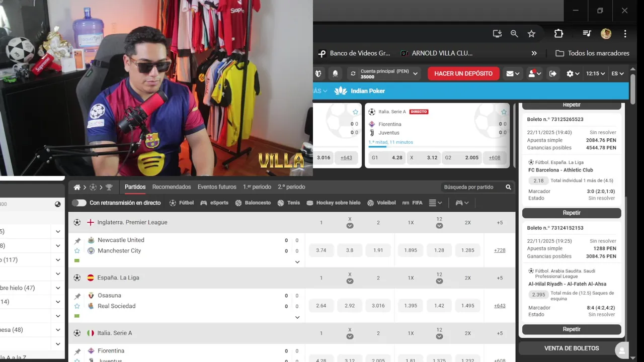Viewport: 644px width, 362px height.
Task: Open Banco de Videos Gr... bookmark
Action: tap(355, 53)
